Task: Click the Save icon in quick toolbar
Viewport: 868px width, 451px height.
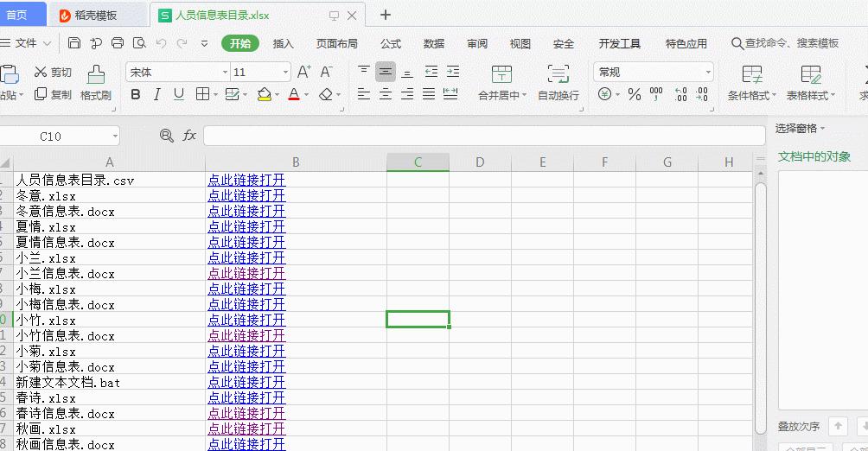Action: [x=74, y=43]
